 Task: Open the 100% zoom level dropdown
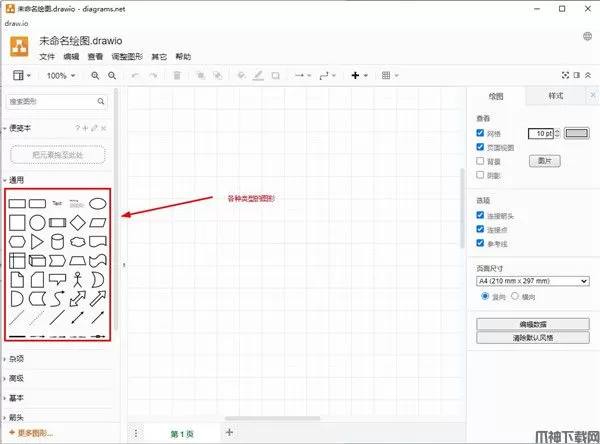pyautogui.click(x=59, y=75)
